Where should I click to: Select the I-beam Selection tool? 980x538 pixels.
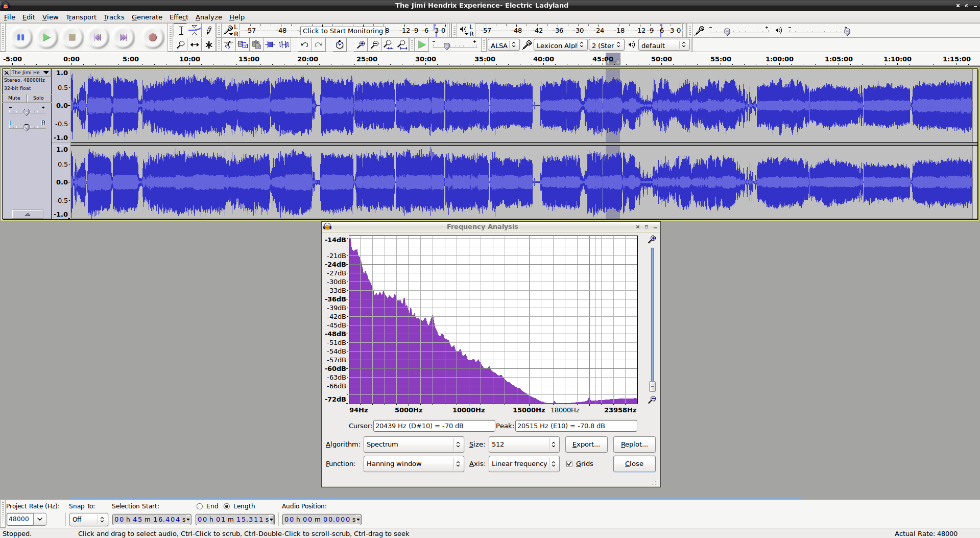click(x=181, y=31)
